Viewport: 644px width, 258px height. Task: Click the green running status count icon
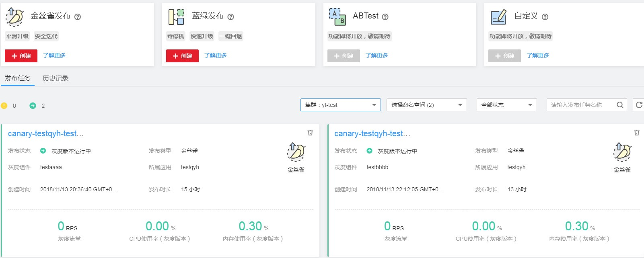(33, 106)
